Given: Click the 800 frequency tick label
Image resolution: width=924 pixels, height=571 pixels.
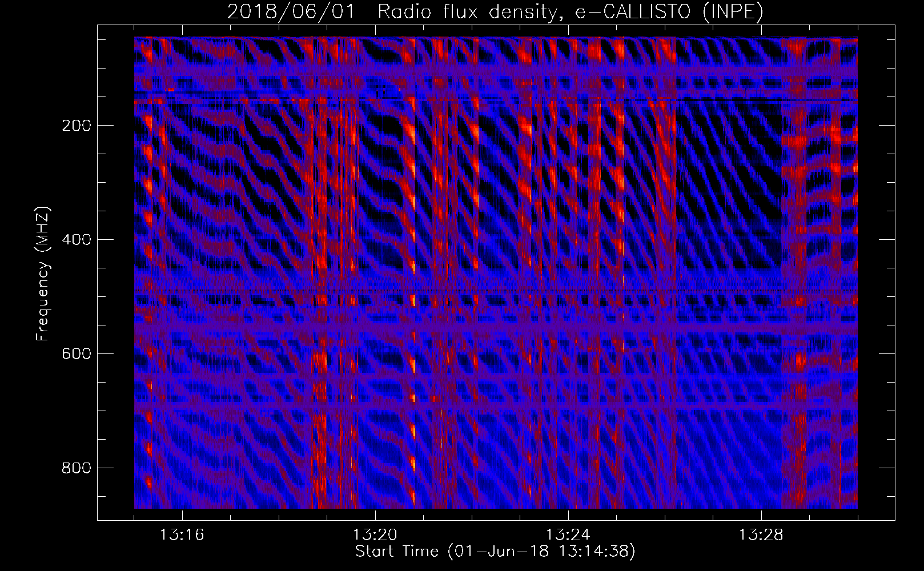Looking at the screenshot, I should tap(76, 468).
